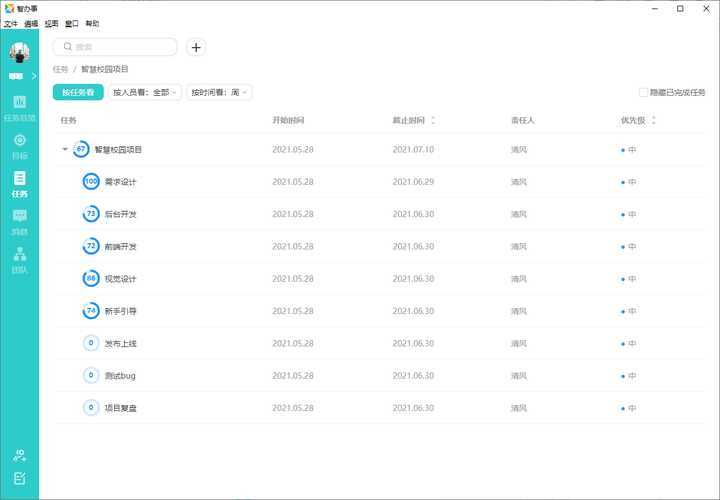Select the 任务 icon in sidebar
The width and height of the screenshot is (720, 500).
click(19, 183)
